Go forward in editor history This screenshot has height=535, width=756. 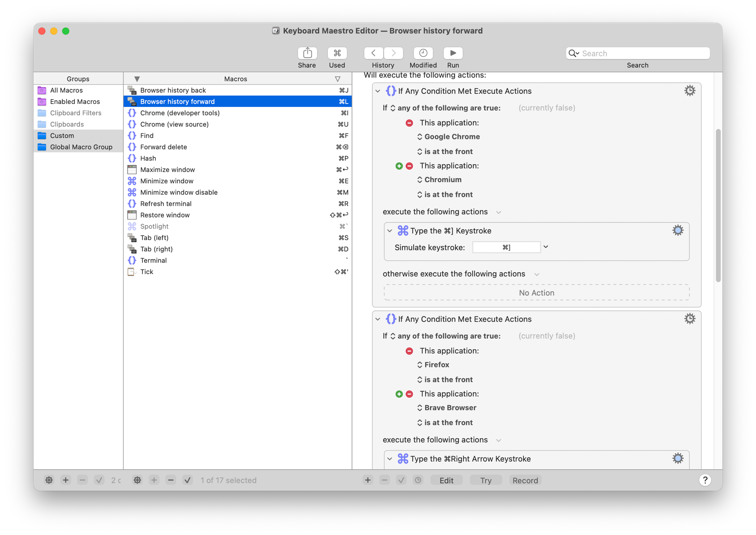coord(393,53)
